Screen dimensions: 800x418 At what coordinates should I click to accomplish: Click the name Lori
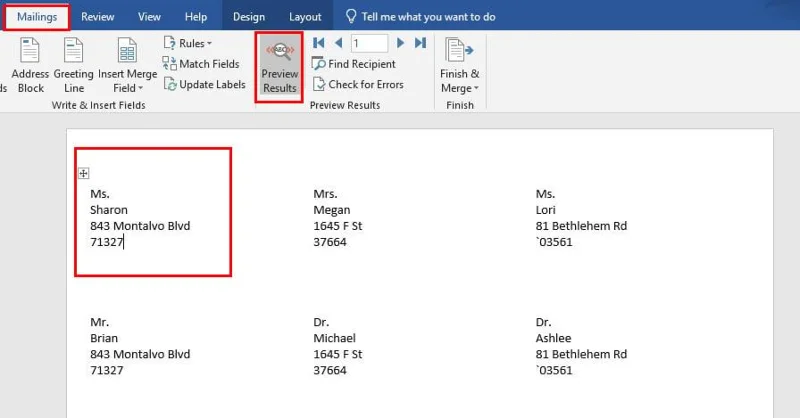coord(545,210)
